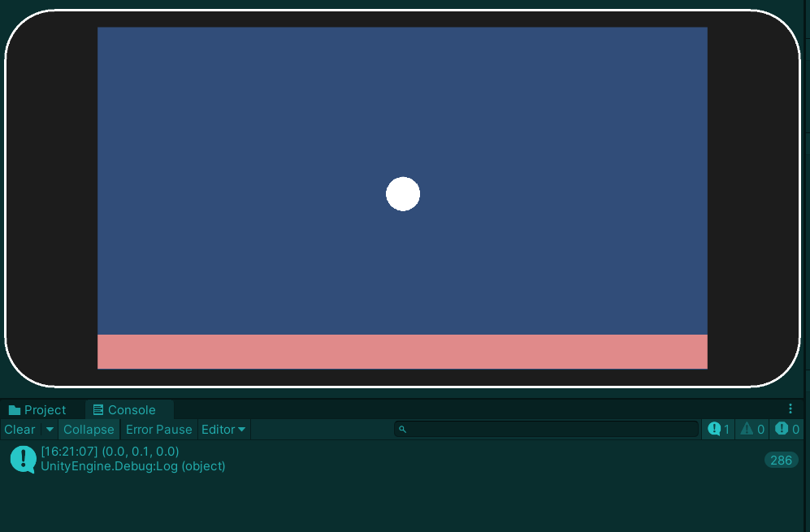This screenshot has width=810, height=532.
Task: Open the Editor dropdown's chevron arrow
Action: point(241,429)
